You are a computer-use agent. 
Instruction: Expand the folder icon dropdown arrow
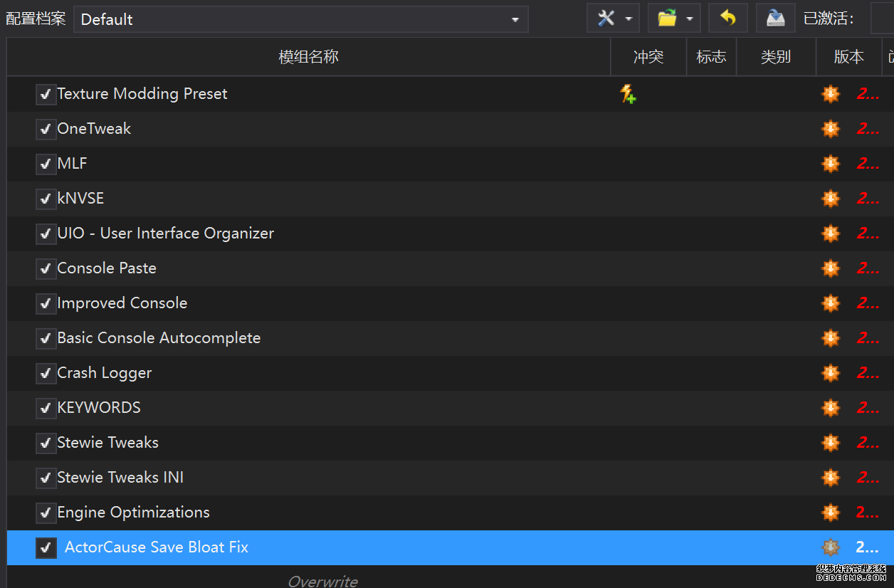click(690, 19)
